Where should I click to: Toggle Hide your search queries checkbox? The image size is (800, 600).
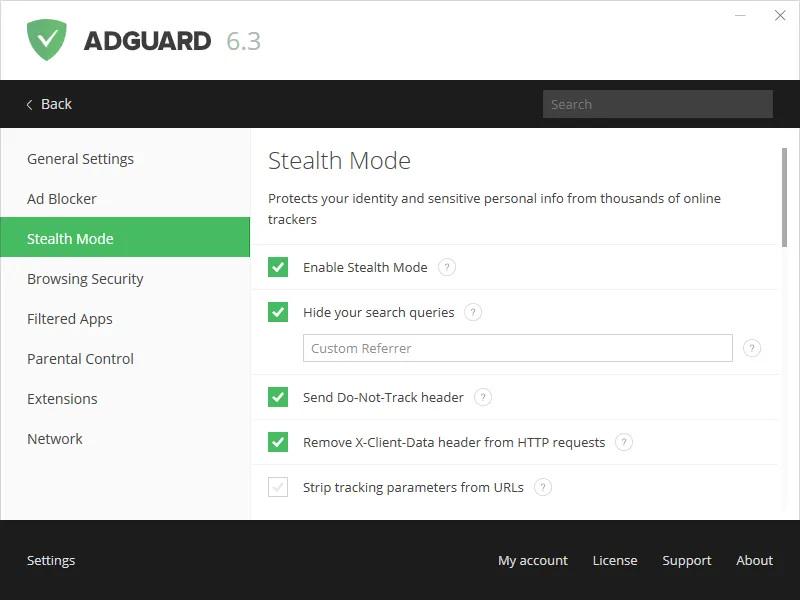coord(278,312)
